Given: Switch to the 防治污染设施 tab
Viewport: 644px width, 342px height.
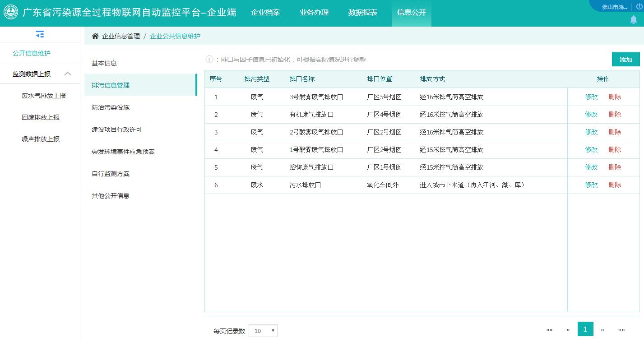Looking at the screenshot, I should click(140, 107).
